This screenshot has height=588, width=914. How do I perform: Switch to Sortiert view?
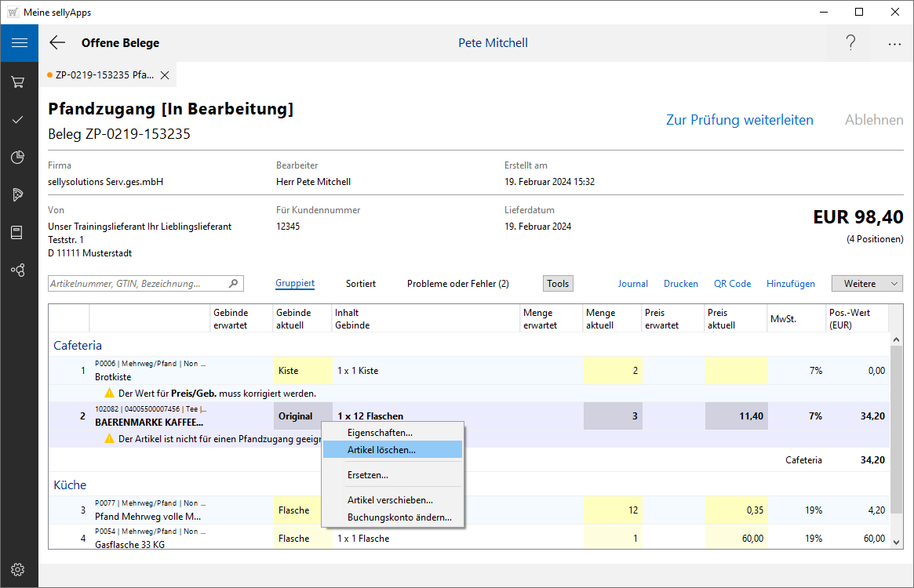360,284
